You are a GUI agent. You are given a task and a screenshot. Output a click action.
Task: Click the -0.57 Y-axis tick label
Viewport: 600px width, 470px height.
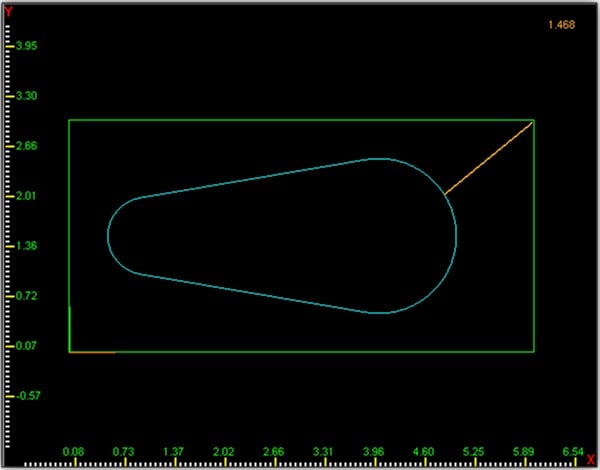(28, 396)
